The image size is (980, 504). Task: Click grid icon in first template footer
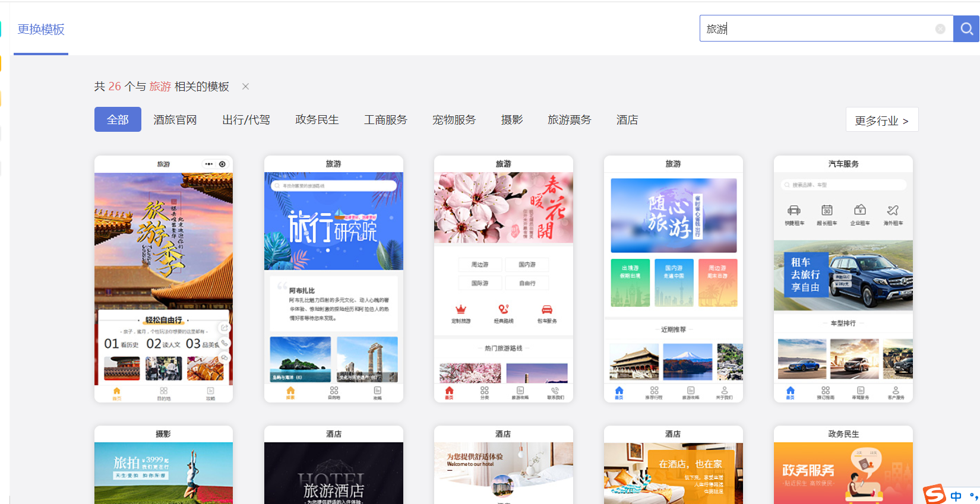tap(163, 391)
